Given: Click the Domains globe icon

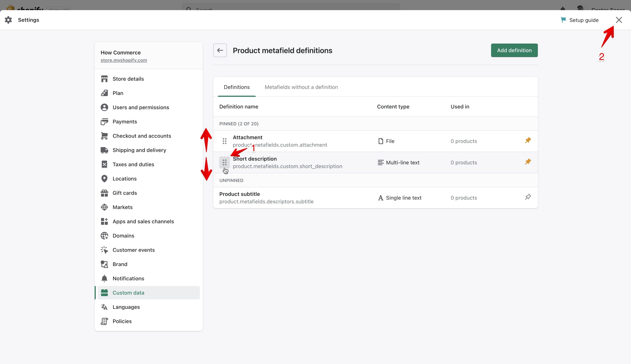Looking at the screenshot, I should pyautogui.click(x=104, y=236).
